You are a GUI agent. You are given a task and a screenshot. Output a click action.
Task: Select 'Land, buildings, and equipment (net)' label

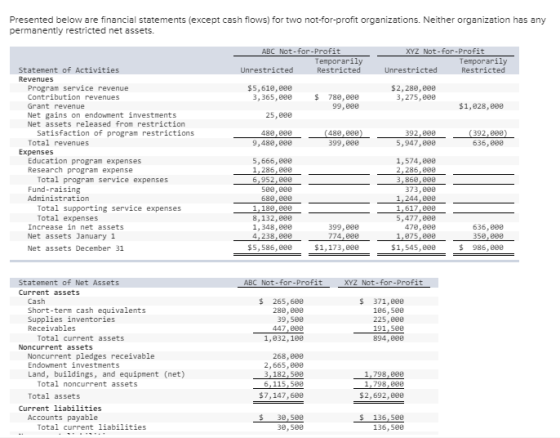106,374
